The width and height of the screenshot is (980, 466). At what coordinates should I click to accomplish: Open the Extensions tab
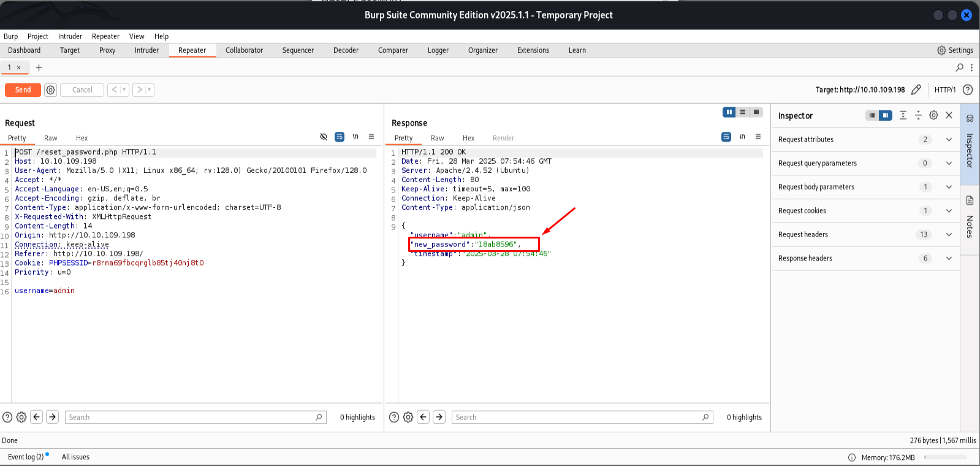coord(533,50)
